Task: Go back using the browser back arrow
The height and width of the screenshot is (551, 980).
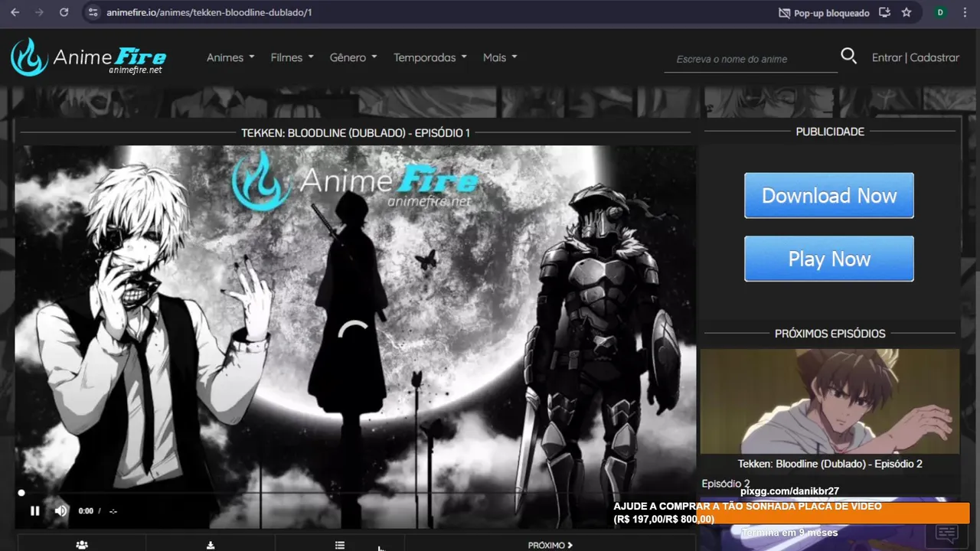Action: pos(15,12)
